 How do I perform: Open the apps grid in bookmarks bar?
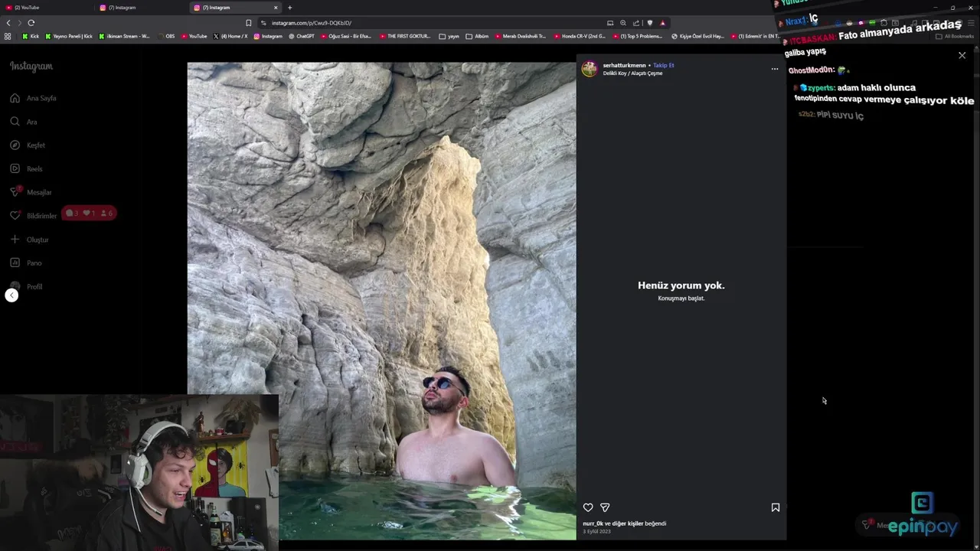[8, 36]
